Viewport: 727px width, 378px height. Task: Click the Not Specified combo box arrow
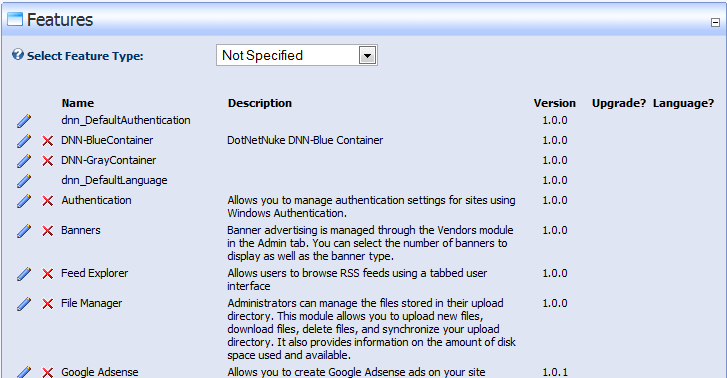click(x=367, y=56)
